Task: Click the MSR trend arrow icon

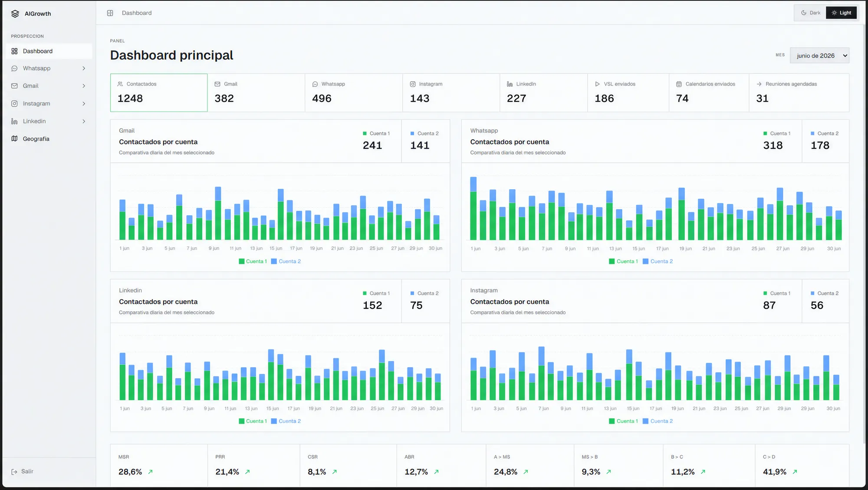Action: (151, 472)
